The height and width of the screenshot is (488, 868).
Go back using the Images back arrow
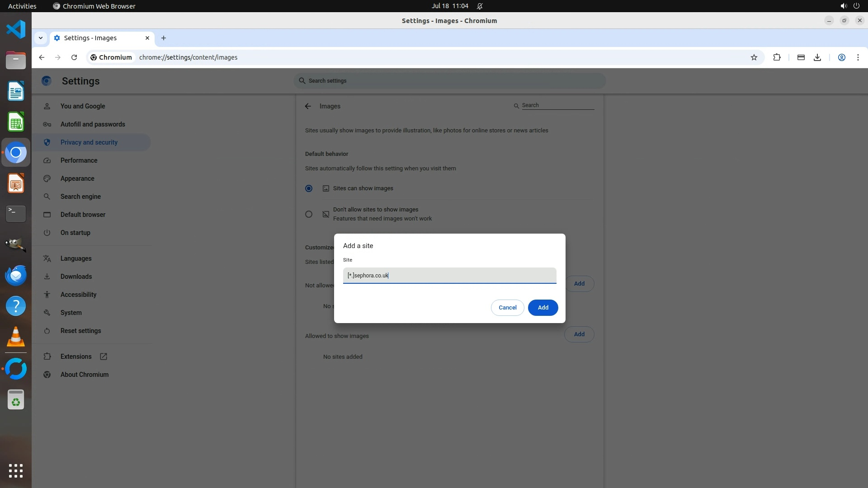point(308,106)
